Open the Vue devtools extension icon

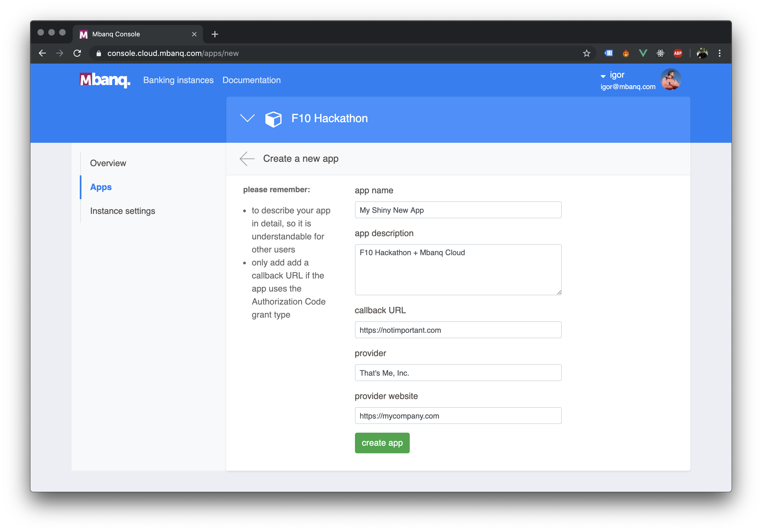coord(643,53)
